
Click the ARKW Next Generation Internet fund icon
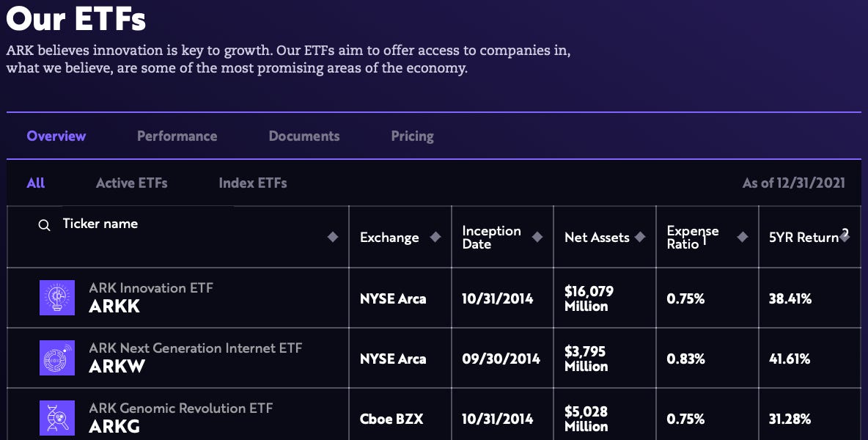58,358
